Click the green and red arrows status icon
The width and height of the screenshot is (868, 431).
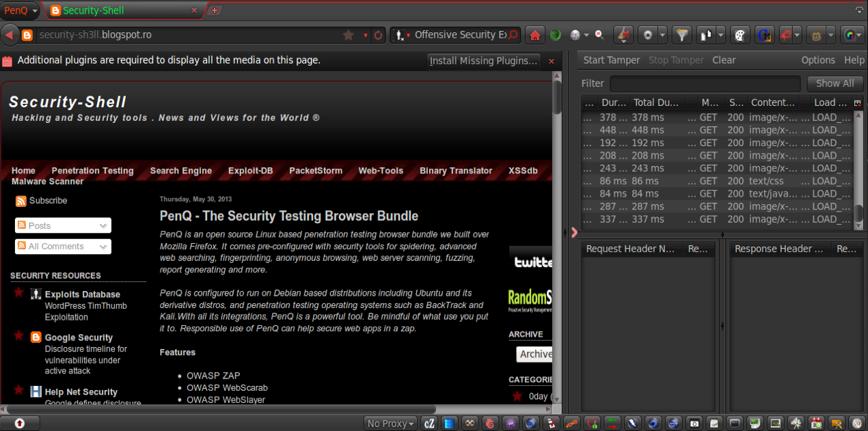coord(612,423)
